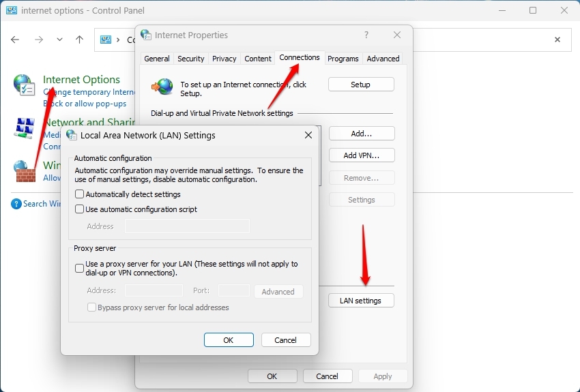The width and height of the screenshot is (580, 392).
Task: Click Cancel in Internet Properties dialog
Action: click(328, 376)
